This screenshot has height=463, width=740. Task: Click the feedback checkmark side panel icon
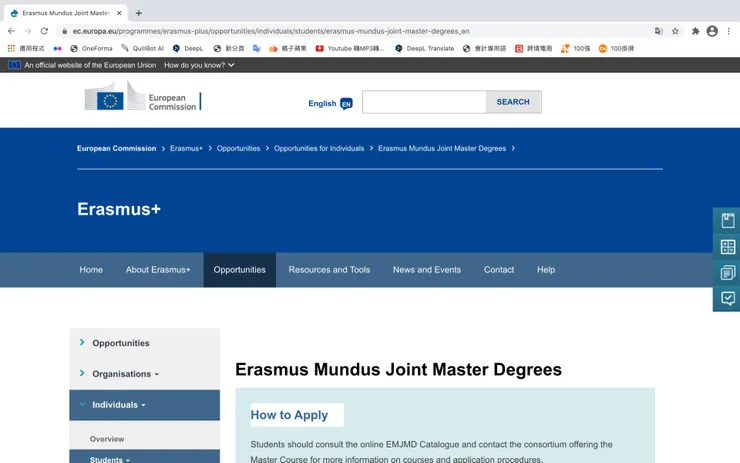click(x=728, y=298)
